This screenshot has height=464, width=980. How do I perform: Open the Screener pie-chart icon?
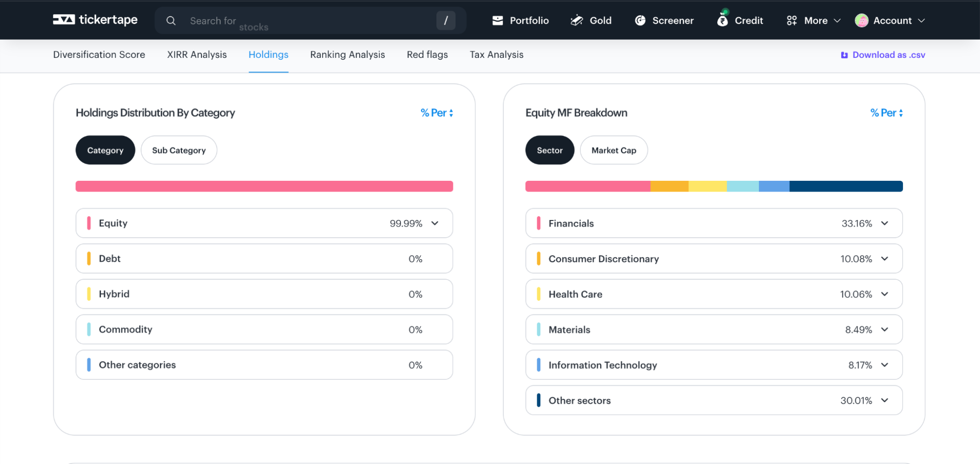[640, 21]
